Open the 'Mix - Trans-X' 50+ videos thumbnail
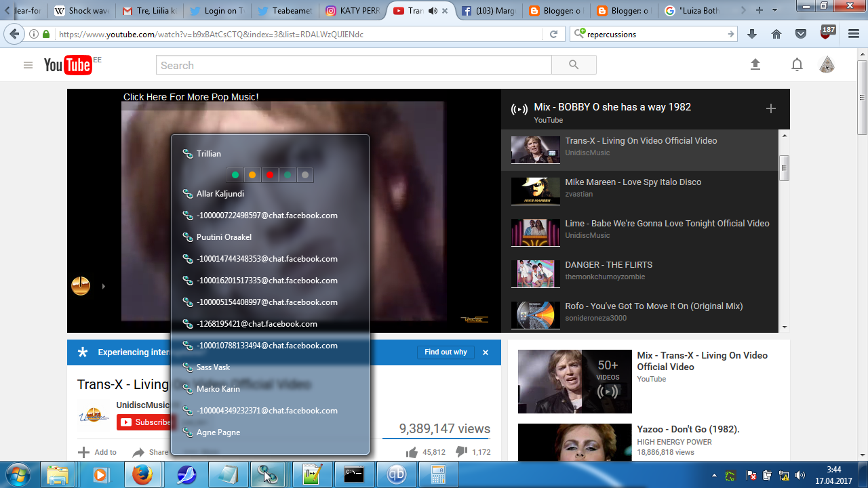This screenshot has width=868, height=488. (575, 381)
